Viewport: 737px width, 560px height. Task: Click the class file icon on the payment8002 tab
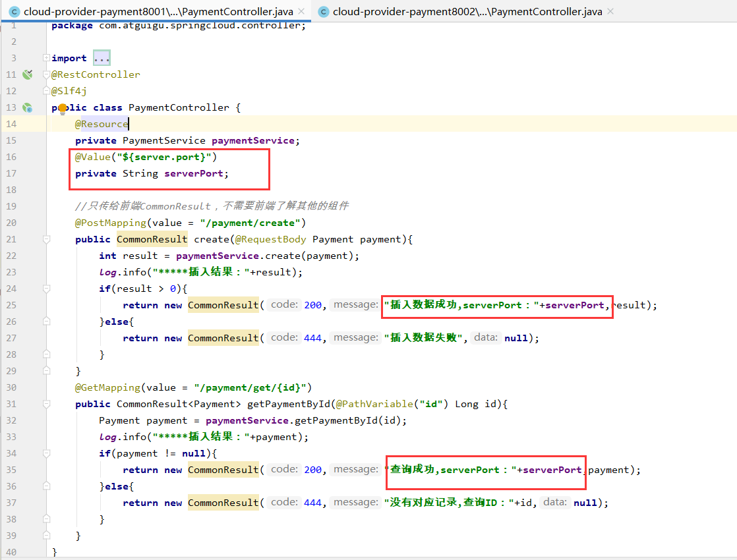pyautogui.click(x=323, y=12)
